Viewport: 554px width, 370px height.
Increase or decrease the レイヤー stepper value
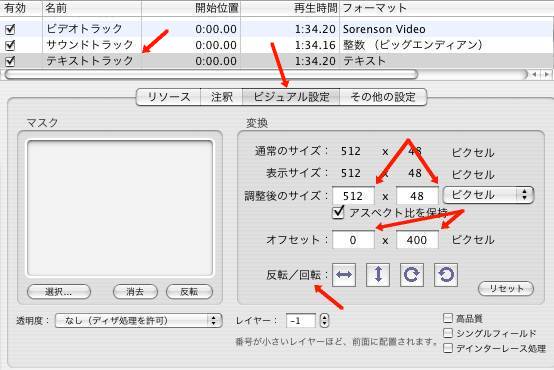point(324,321)
